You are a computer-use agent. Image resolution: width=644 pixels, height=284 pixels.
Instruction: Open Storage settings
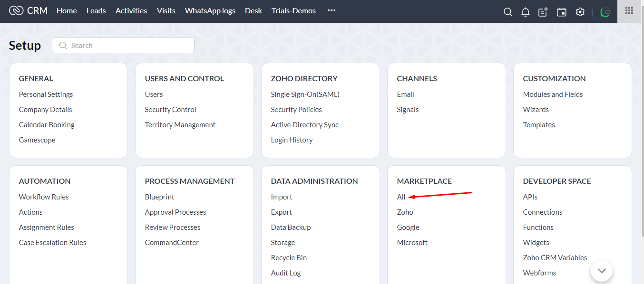[283, 243]
